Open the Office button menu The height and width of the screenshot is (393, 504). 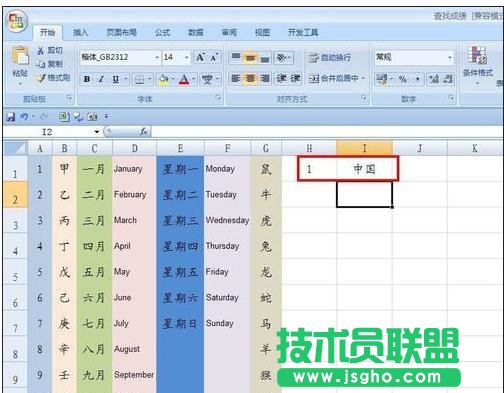(16, 22)
